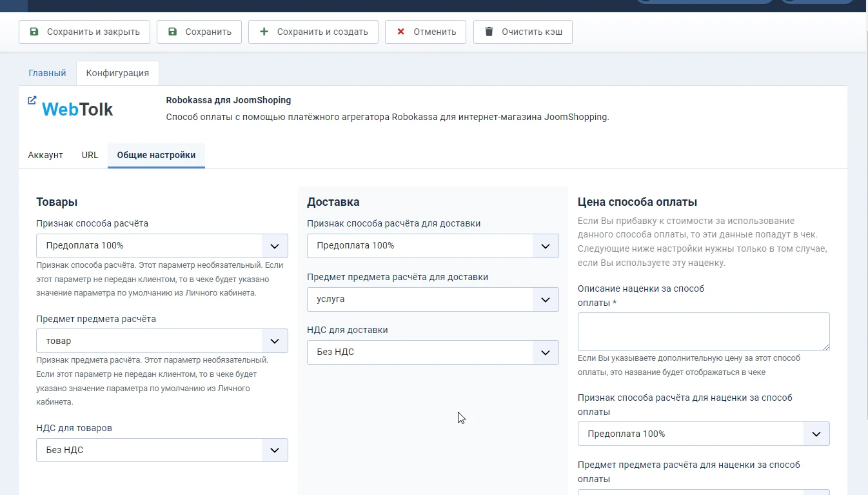
Task: Select the Конфигурация tab
Action: (117, 73)
